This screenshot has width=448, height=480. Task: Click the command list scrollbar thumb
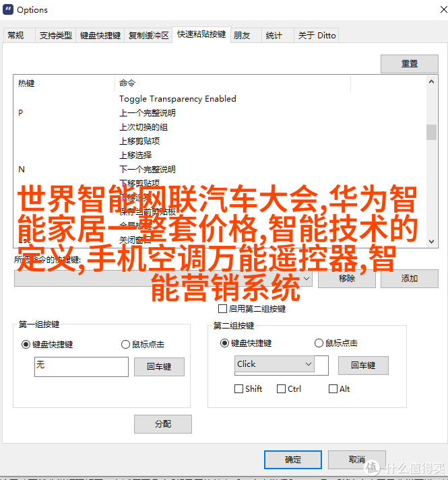[x=431, y=132]
